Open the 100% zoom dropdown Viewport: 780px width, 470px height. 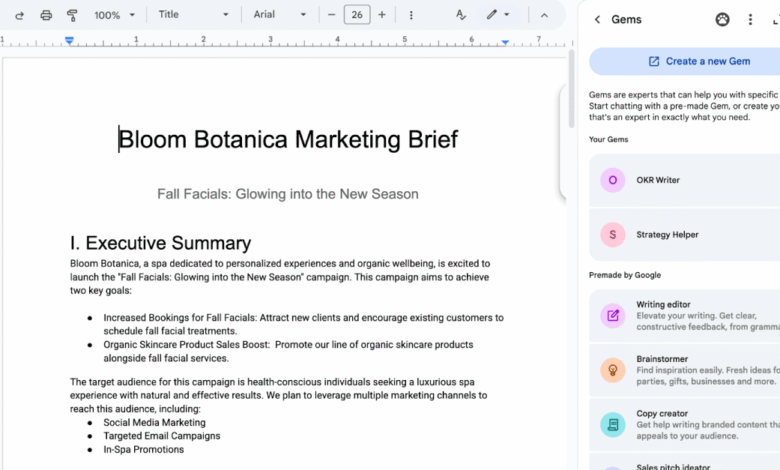point(114,15)
